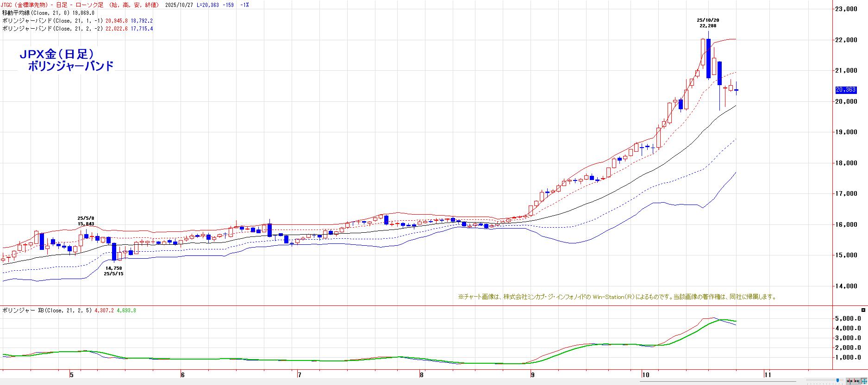Click the 17,000 price axis label
Viewport: 868px width, 385px height.
(847, 194)
